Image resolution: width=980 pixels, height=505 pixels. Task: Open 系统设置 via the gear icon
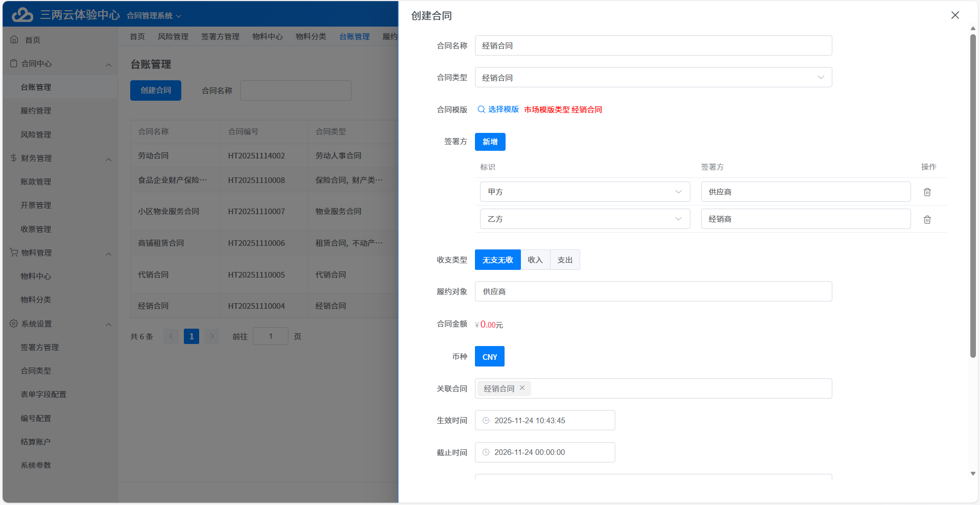13,324
